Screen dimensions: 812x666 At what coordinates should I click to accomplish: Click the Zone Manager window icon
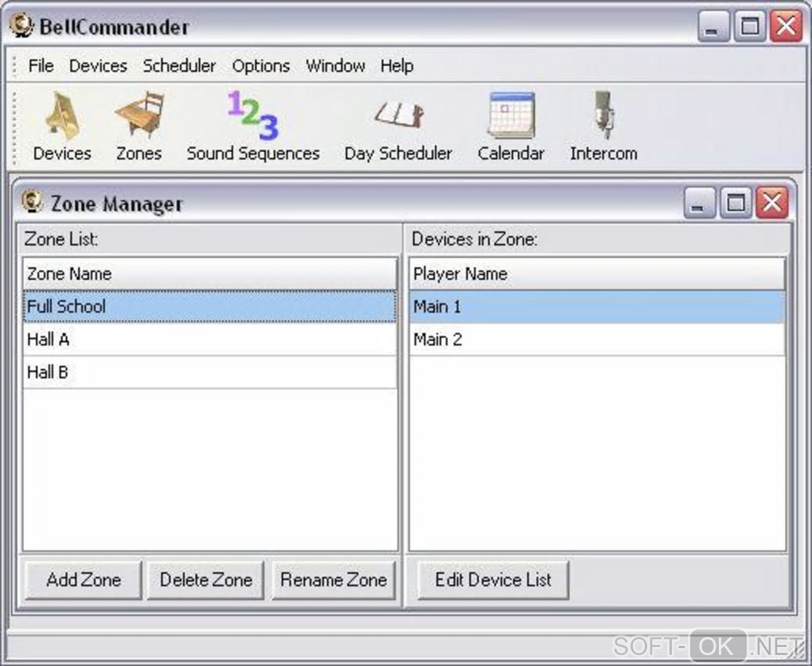[x=32, y=202]
